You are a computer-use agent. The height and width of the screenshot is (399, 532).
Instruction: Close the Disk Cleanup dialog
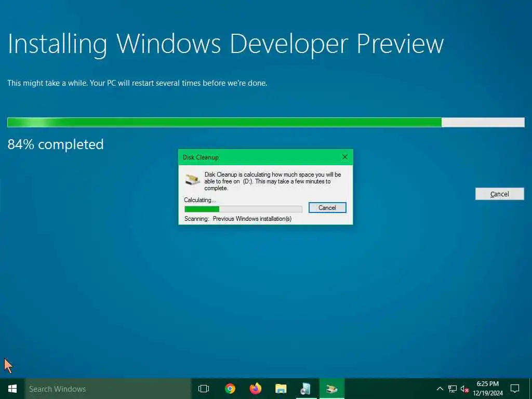coord(345,157)
